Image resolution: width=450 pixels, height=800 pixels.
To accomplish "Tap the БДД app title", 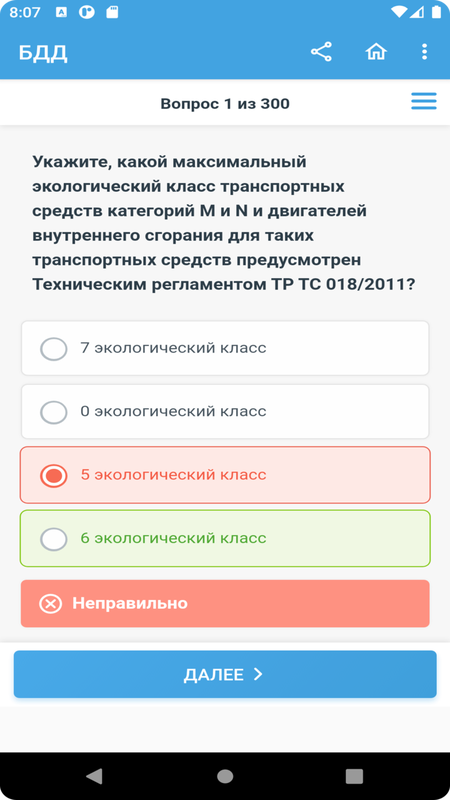I will click(43, 53).
